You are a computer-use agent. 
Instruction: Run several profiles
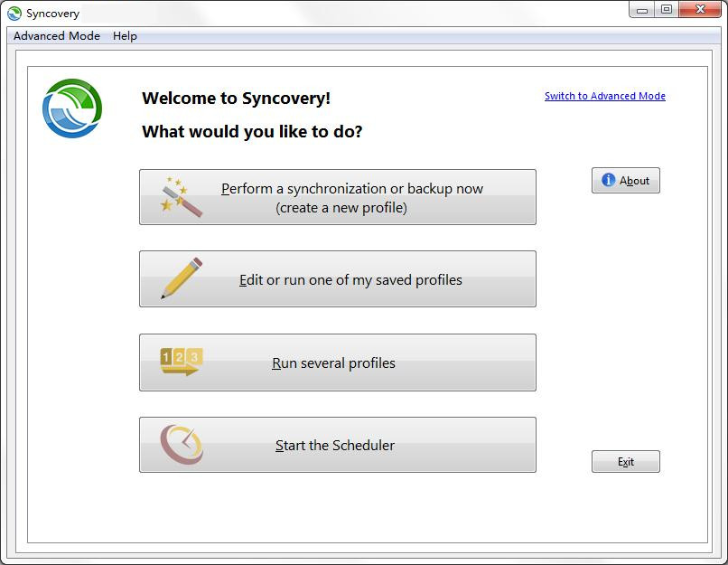[338, 361]
